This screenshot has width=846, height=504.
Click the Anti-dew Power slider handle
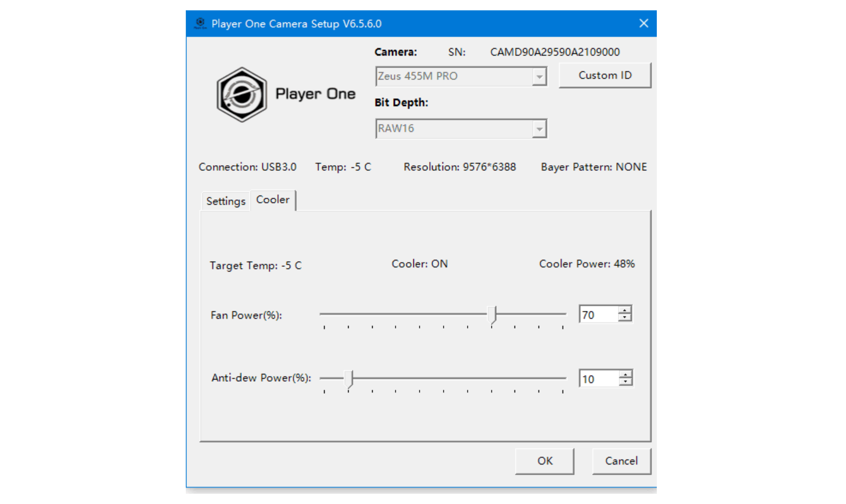tap(349, 379)
